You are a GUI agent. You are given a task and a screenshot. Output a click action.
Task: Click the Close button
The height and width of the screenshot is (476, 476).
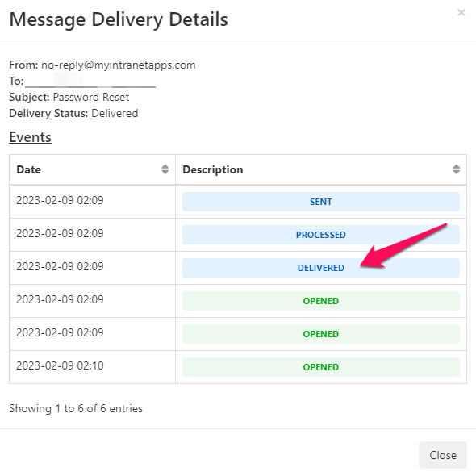(x=443, y=455)
